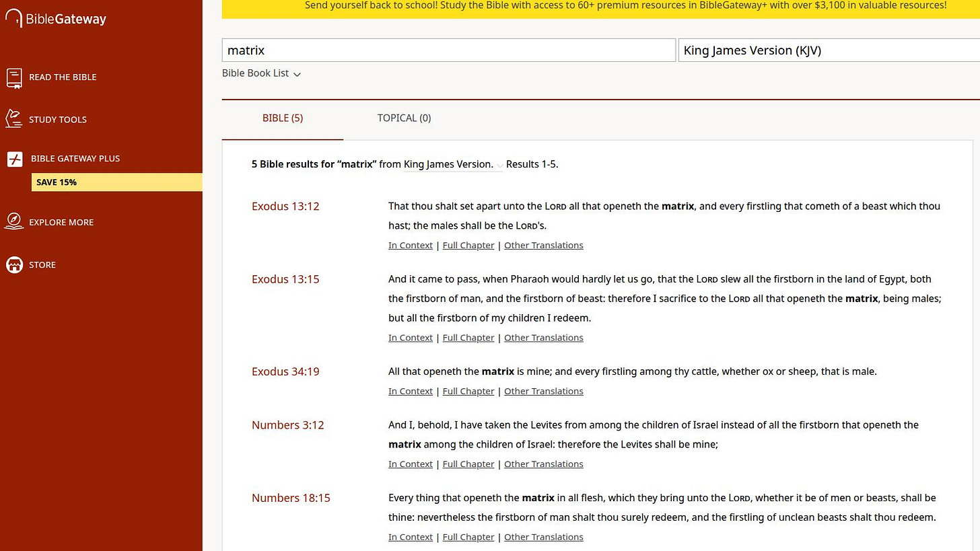Click the Store shop icon
Image resolution: width=980 pixels, height=551 pixels.
(14, 264)
